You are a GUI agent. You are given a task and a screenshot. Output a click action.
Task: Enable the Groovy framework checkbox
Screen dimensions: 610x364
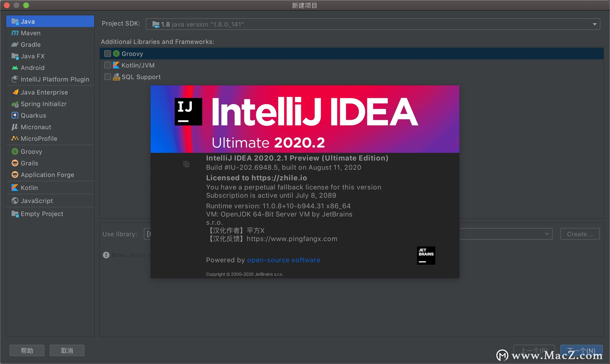(x=107, y=53)
